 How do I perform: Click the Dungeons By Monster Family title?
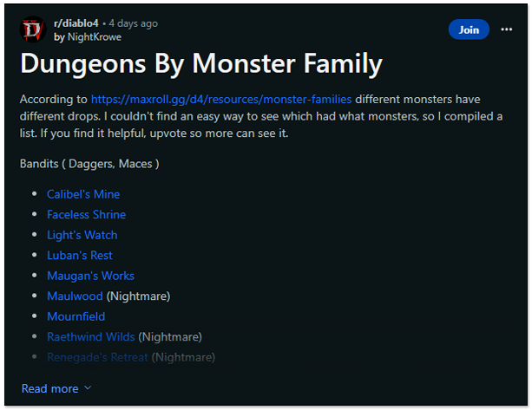200,64
